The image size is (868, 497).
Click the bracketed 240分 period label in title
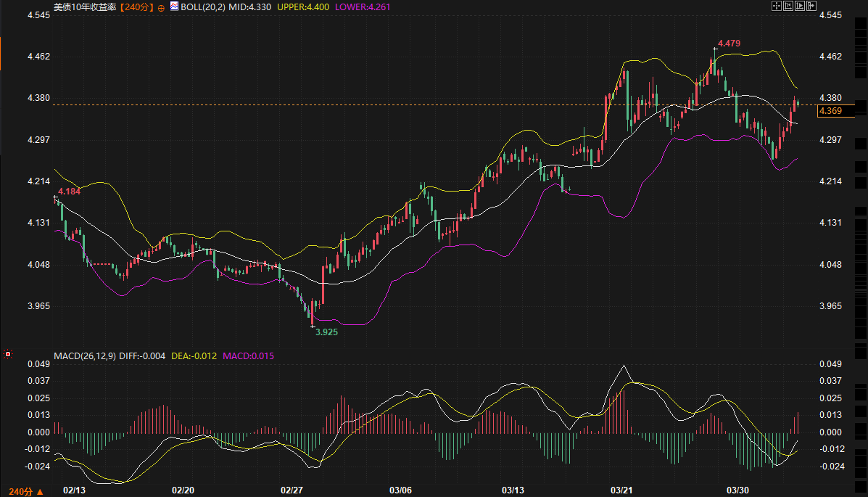pyautogui.click(x=136, y=7)
